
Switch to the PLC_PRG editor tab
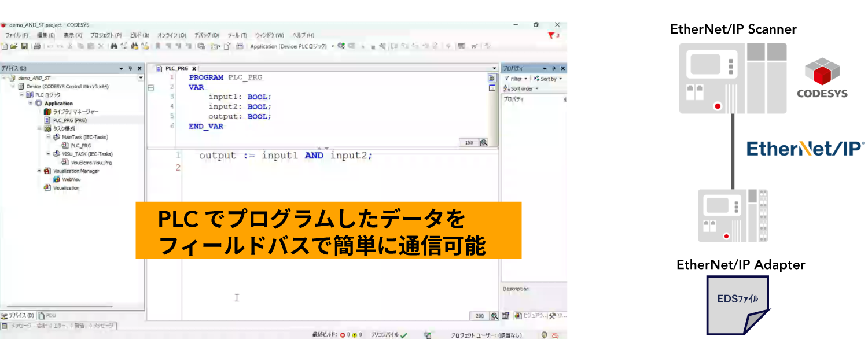pos(177,68)
